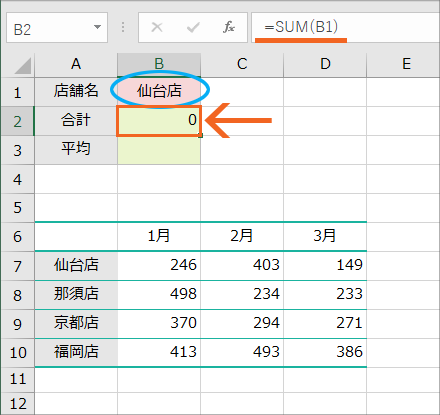
Task: Click the 3月 header cell
Action: pos(325,237)
